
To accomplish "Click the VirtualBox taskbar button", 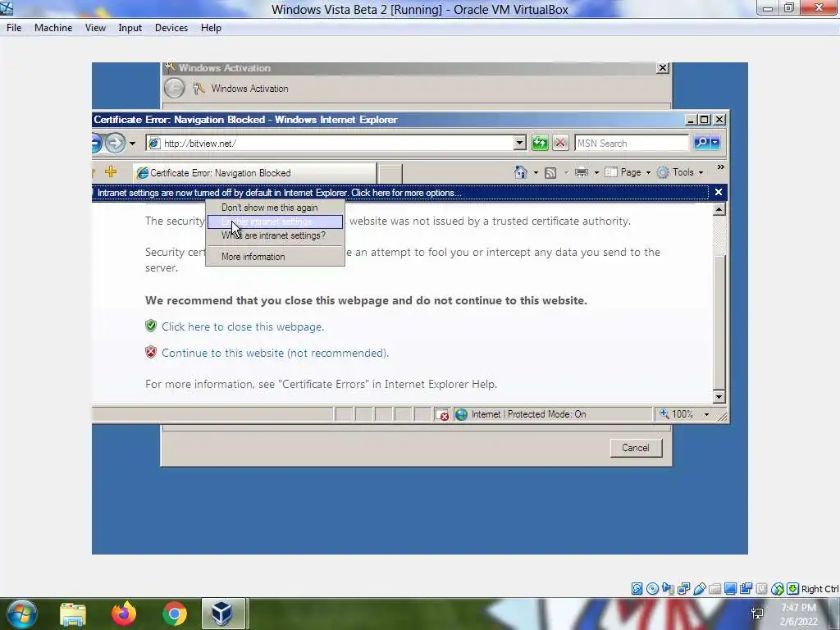I will point(223,614).
